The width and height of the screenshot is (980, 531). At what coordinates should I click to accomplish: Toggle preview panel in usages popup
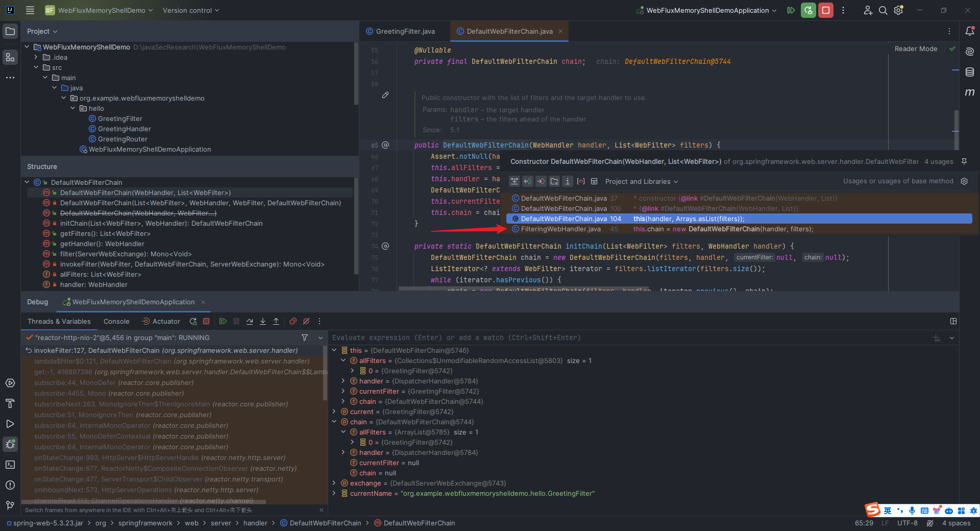coord(594,181)
